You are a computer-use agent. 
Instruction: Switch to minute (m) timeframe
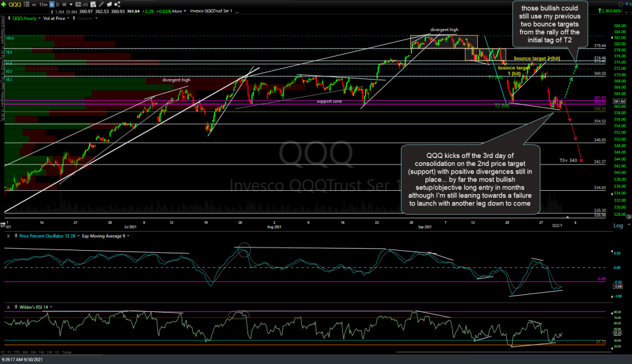point(34,5)
